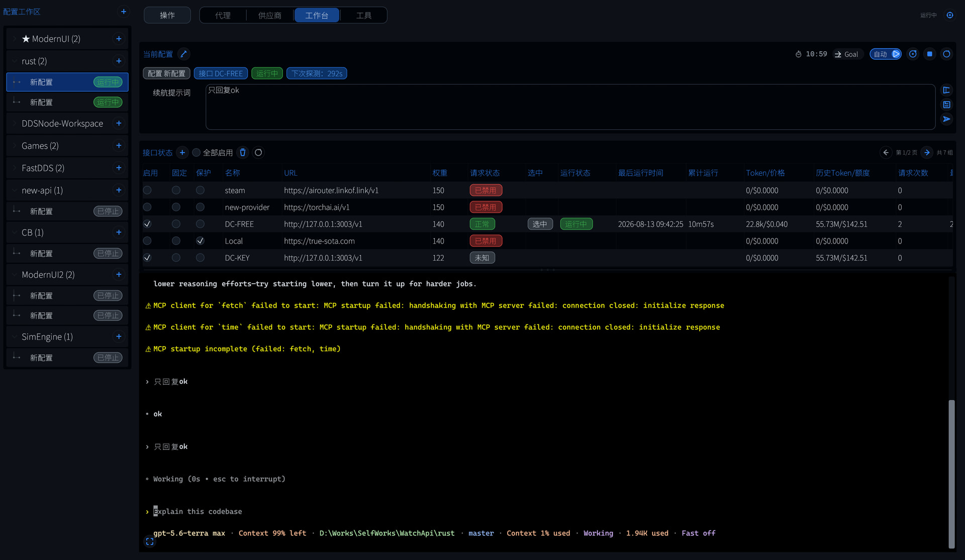965x560 pixels.
Task: Add config under Games (2) group
Action: click(119, 146)
